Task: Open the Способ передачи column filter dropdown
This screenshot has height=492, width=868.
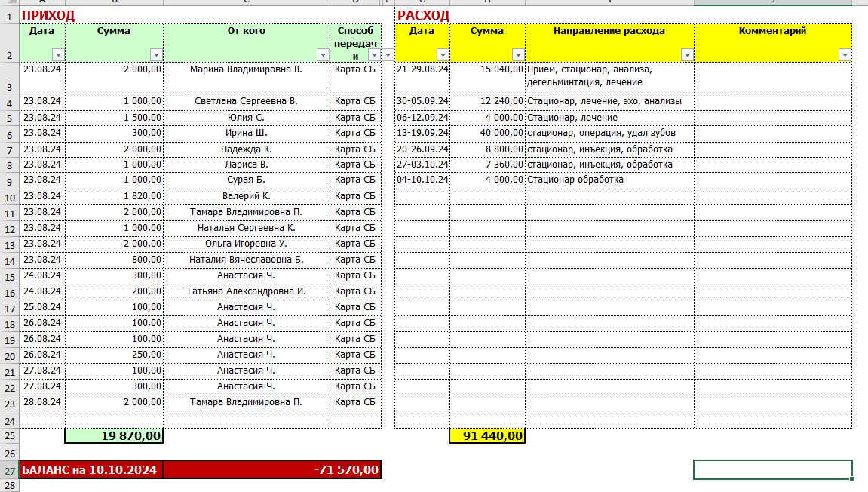Action: pos(374,55)
